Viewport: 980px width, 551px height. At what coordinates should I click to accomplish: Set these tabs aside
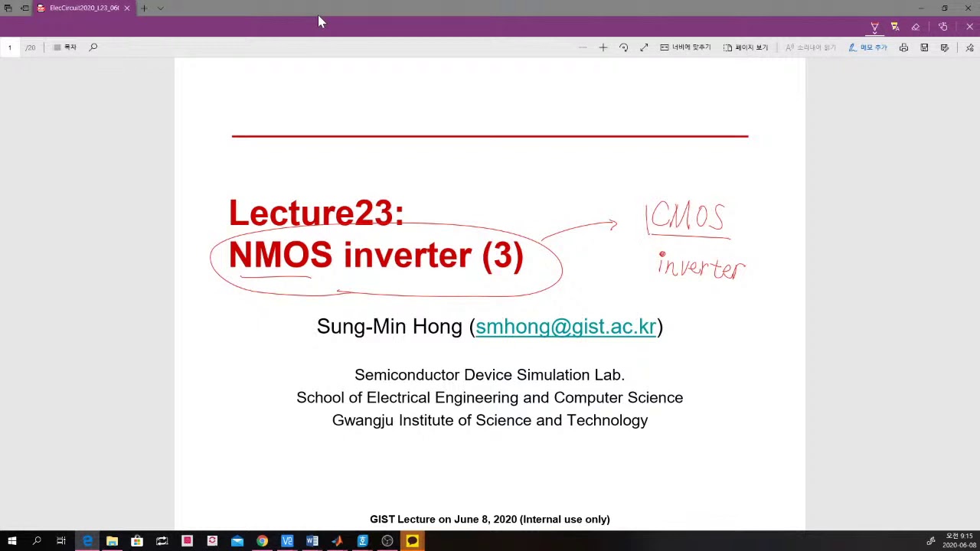click(x=24, y=8)
